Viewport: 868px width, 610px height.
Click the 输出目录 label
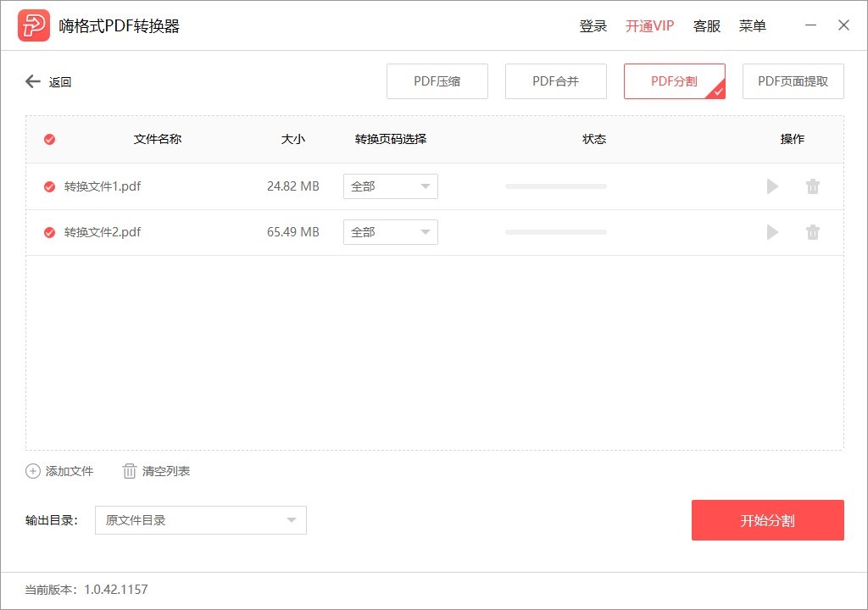pos(52,520)
